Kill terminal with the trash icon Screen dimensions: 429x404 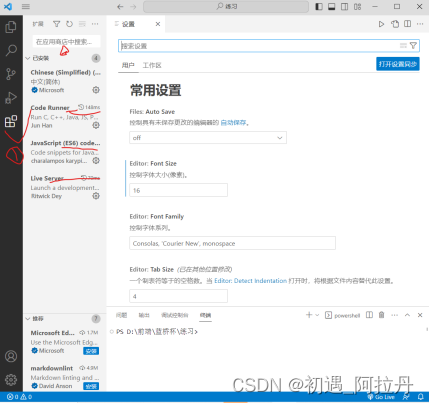click(382, 315)
